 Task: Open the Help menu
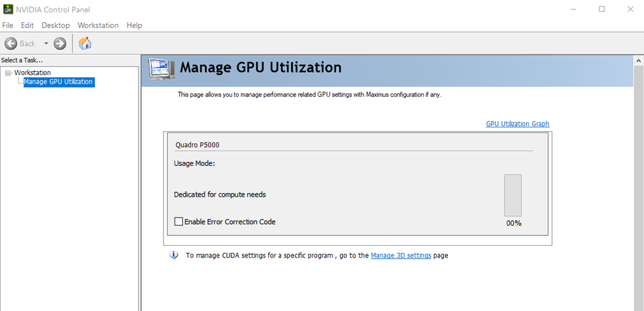[x=134, y=25]
